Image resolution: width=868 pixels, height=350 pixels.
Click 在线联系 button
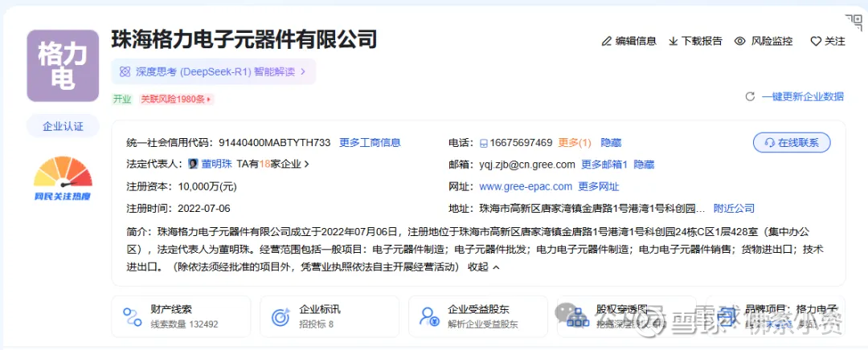[792, 143]
